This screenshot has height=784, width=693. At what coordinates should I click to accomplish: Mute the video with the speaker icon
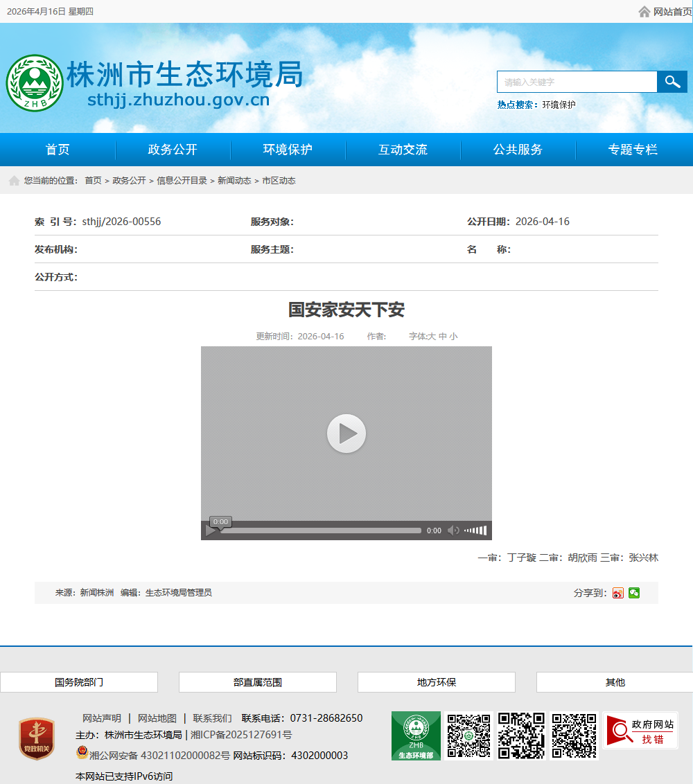[x=453, y=531]
